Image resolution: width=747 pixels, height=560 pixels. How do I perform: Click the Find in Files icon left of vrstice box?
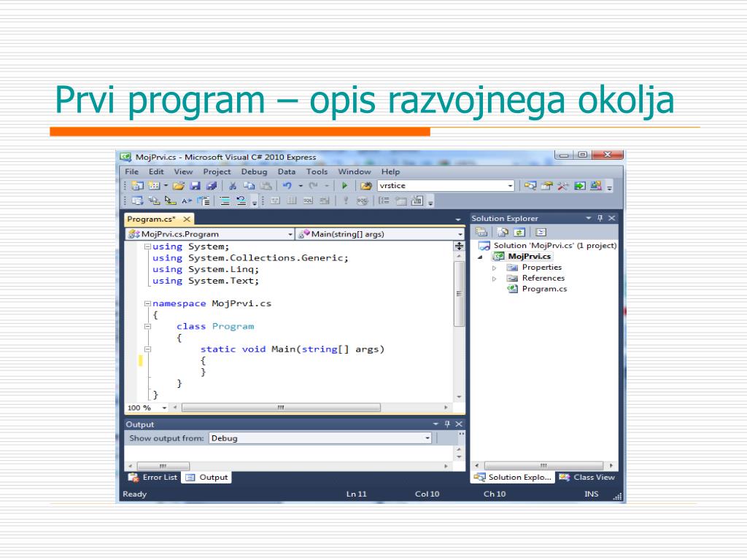tap(366, 186)
